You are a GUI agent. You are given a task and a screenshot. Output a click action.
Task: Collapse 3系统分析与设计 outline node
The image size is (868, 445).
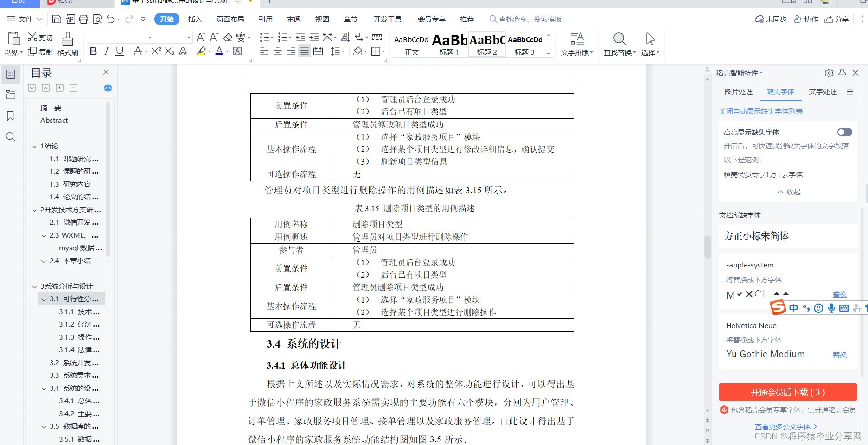34,286
